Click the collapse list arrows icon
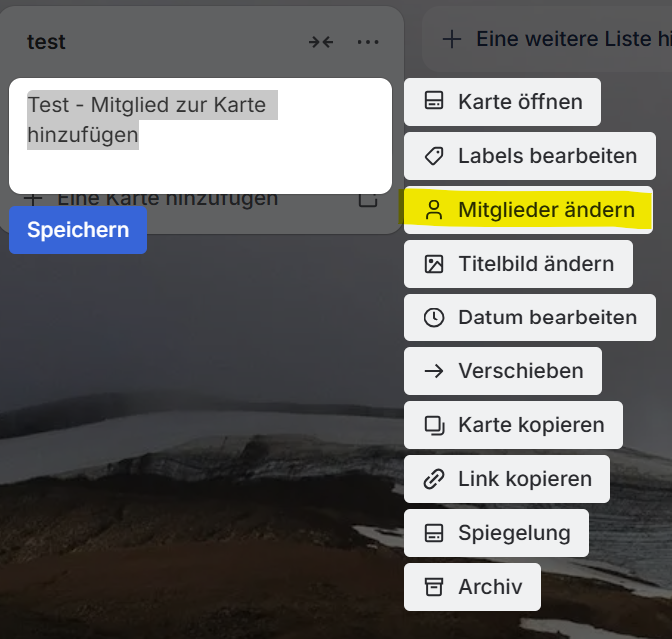The height and width of the screenshot is (639, 672). point(321,42)
